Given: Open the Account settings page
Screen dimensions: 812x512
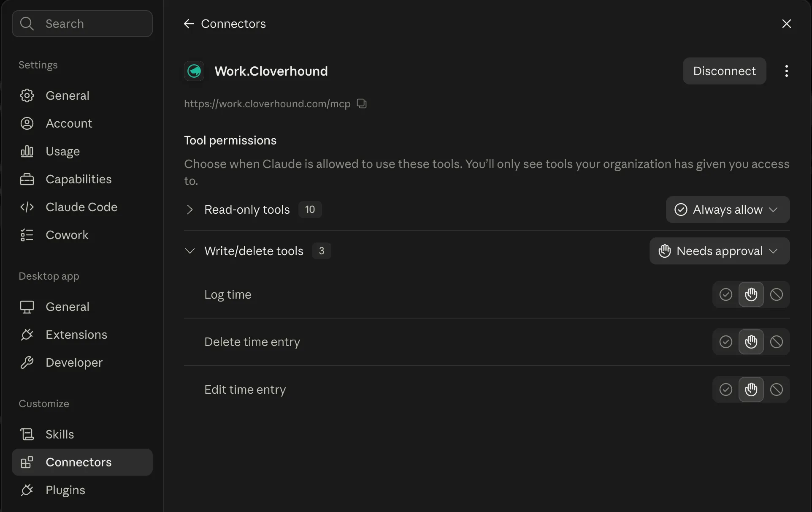Looking at the screenshot, I should [x=82, y=123].
